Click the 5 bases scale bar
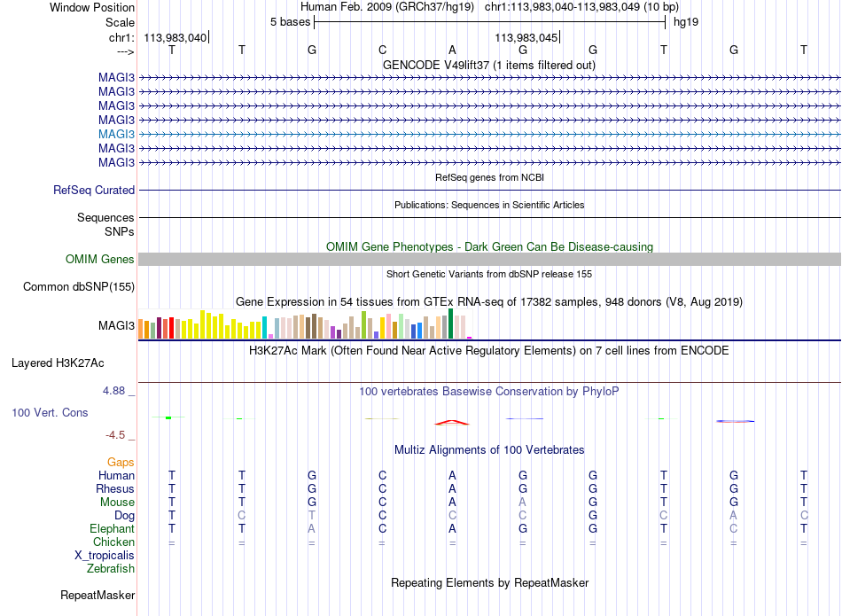This screenshot has width=842, height=616. point(490,22)
